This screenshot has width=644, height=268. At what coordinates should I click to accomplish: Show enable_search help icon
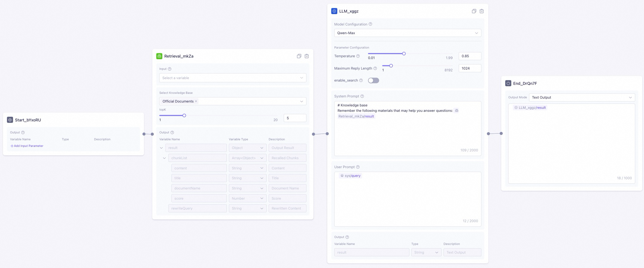(x=361, y=80)
